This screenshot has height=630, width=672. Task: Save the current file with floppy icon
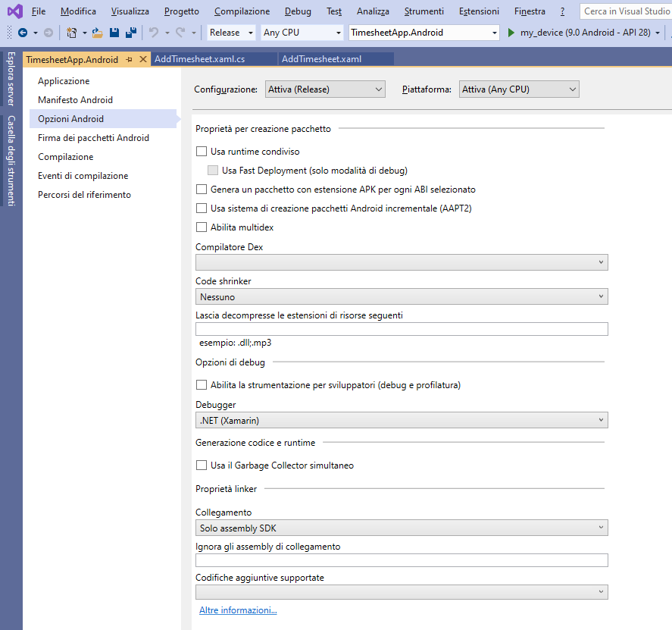[x=114, y=33]
